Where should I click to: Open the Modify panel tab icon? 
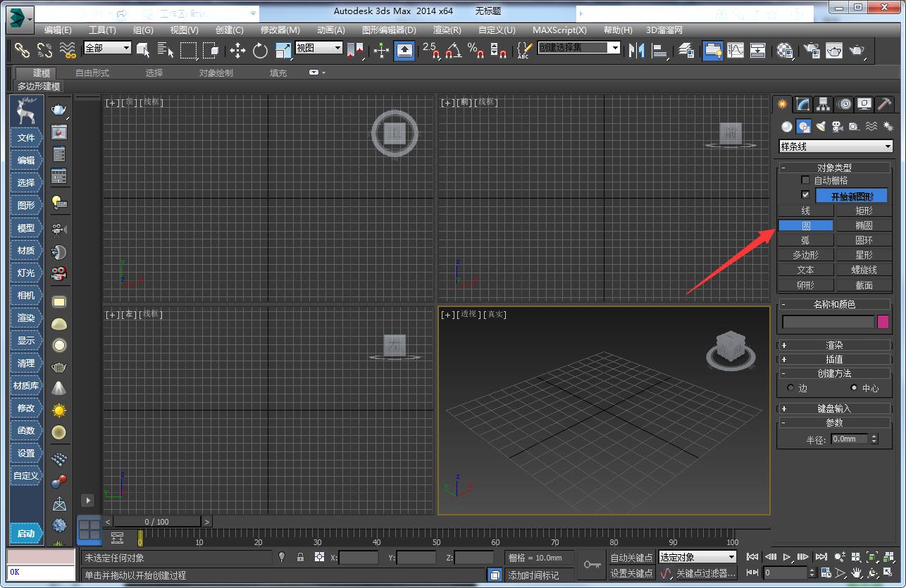tap(803, 104)
